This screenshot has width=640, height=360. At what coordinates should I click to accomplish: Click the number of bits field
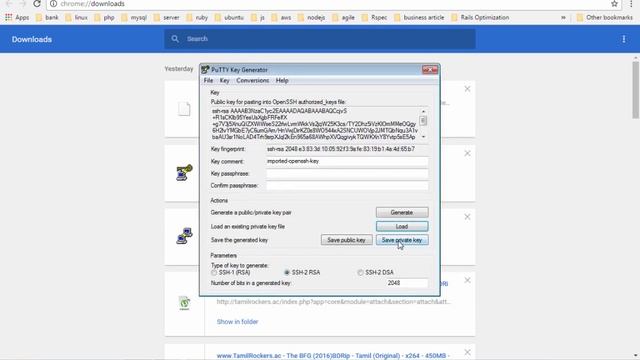[407, 283]
